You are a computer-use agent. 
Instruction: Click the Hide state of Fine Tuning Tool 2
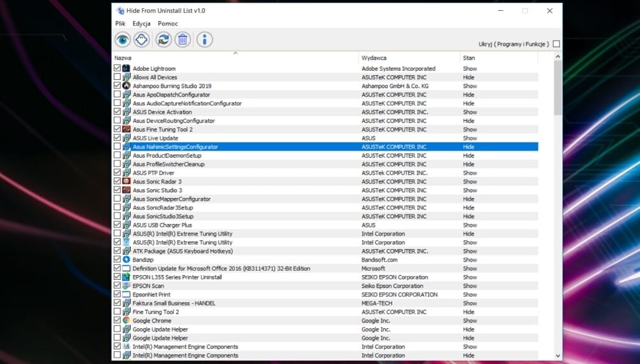[x=469, y=312]
